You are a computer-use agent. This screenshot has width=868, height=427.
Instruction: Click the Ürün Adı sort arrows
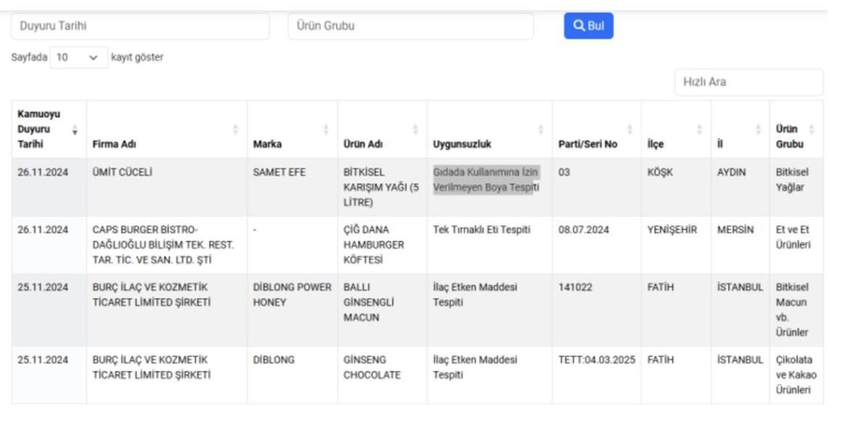(x=415, y=130)
